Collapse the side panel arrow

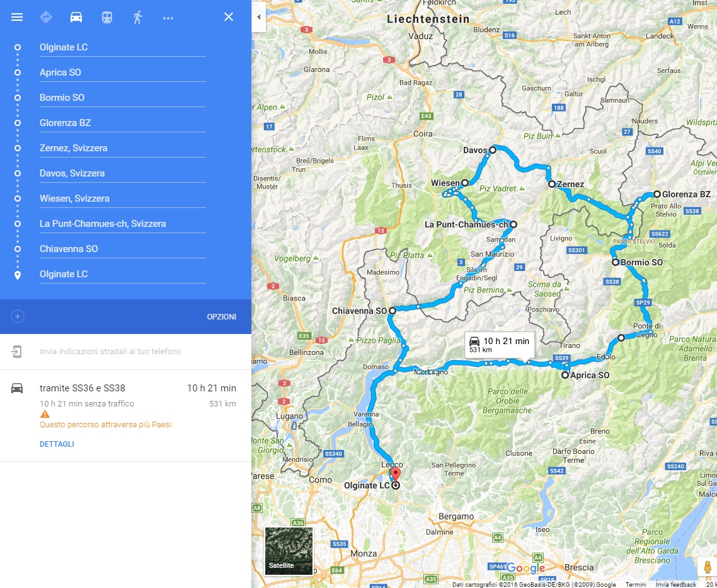point(258,17)
